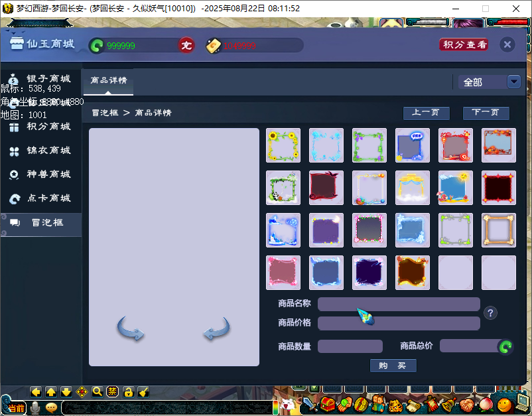Viewport: 532px width, 416px height.
Task: Go to next page with 下一页
Action: (486, 113)
